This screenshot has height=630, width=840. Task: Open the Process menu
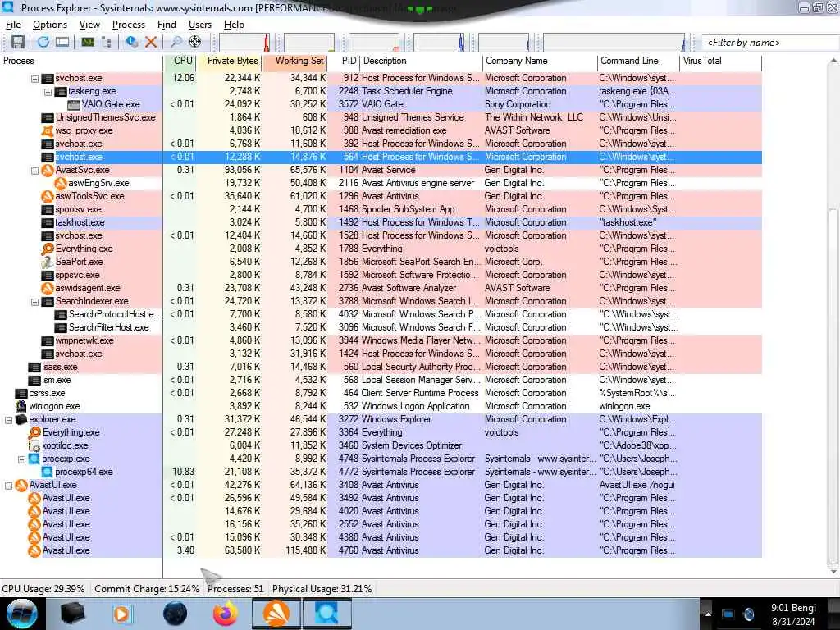tap(129, 25)
